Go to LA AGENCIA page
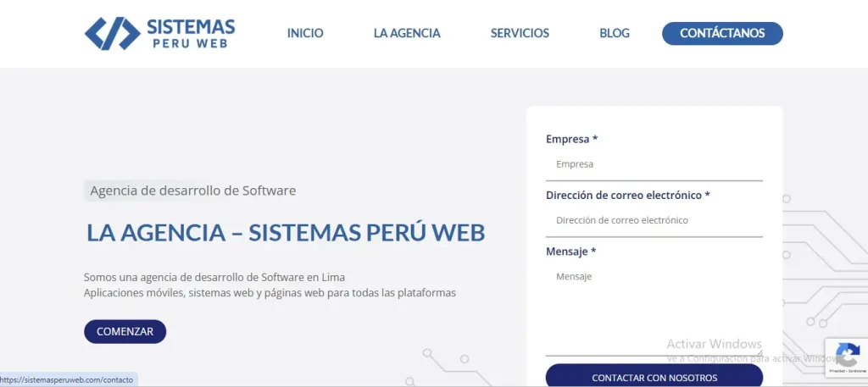This screenshot has width=868, height=387. click(407, 33)
